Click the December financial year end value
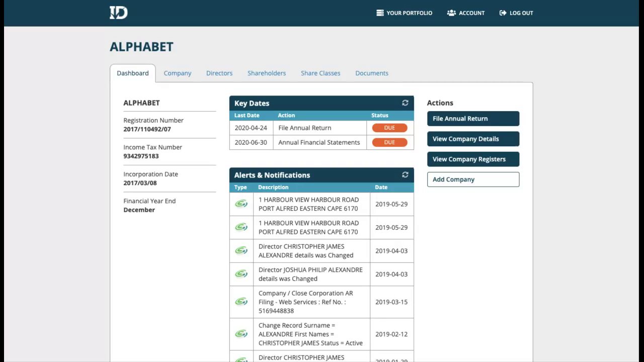Viewport: 644px width, 362px height. pyautogui.click(x=139, y=210)
